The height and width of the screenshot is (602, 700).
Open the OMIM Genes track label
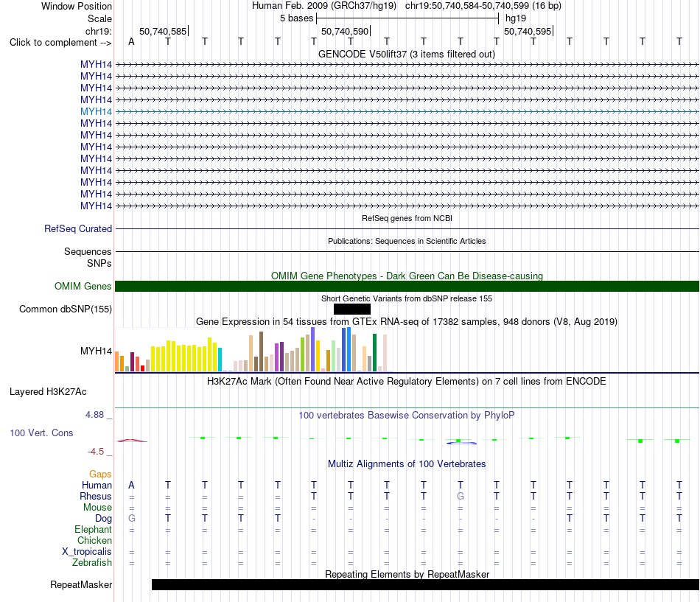tap(83, 286)
